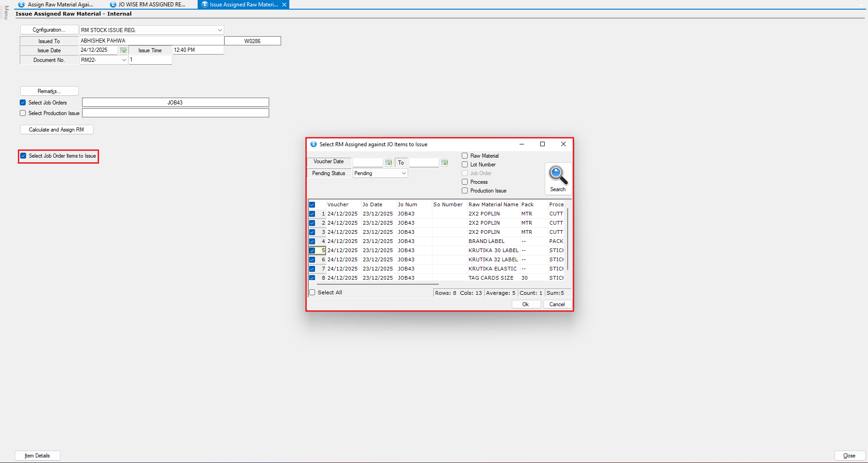
Task: Enable Select Production Issue checkbox
Action: 23,113
